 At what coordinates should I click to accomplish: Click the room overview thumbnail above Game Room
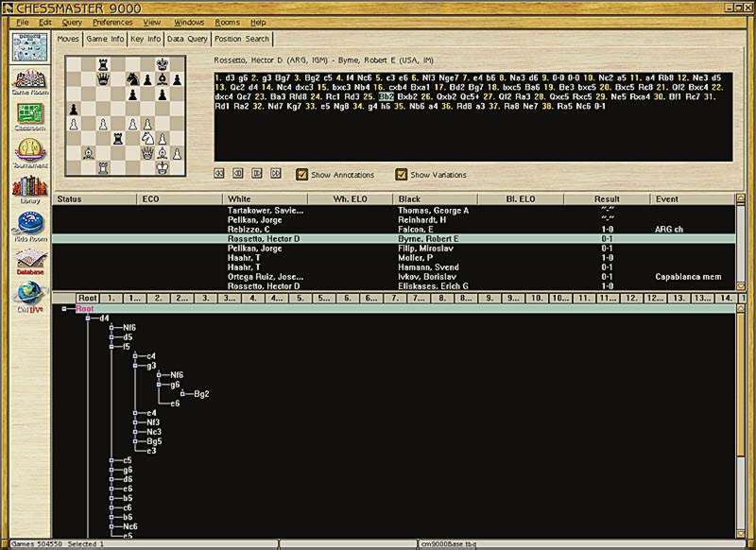tap(30, 46)
